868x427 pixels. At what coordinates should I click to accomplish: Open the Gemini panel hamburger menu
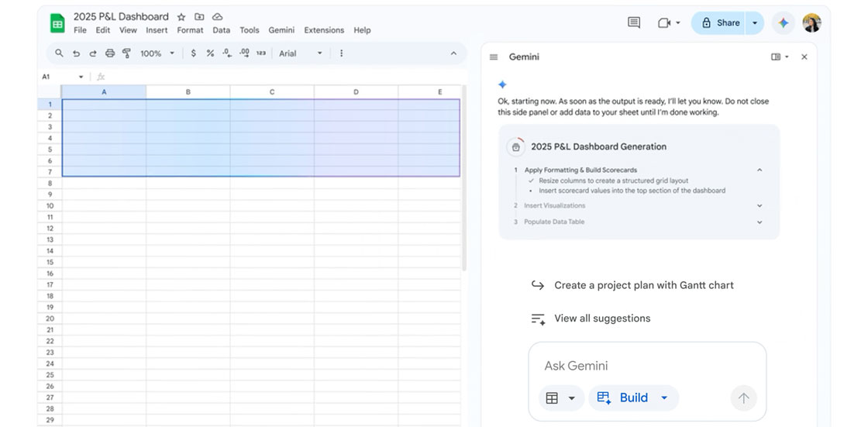[494, 57]
